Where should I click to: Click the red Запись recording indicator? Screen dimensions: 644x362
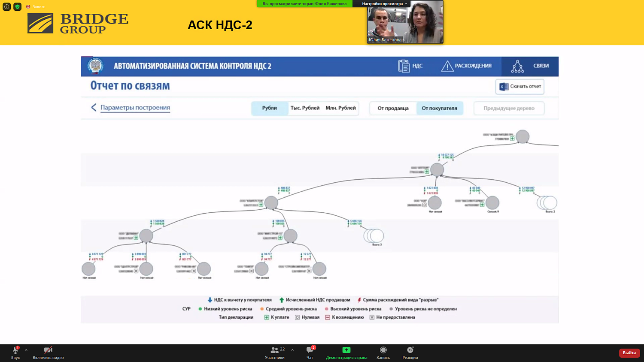[35, 7]
